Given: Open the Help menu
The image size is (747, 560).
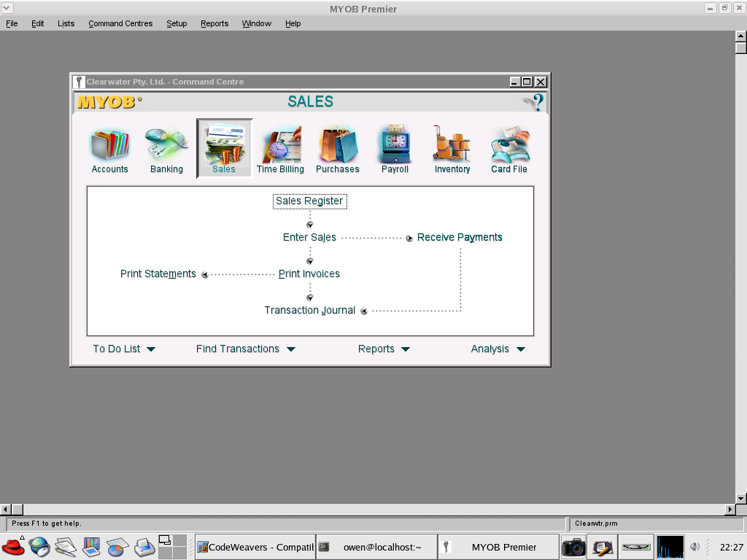Looking at the screenshot, I should click(x=293, y=23).
